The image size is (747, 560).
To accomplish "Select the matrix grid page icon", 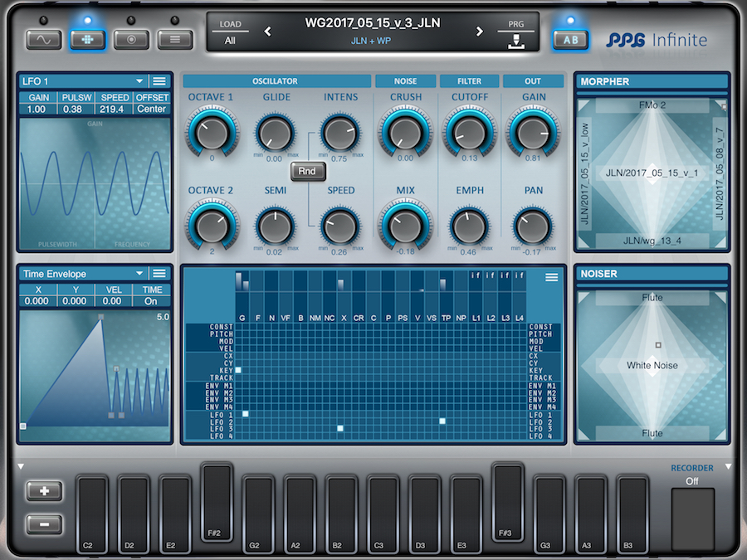I will point(87,39).
